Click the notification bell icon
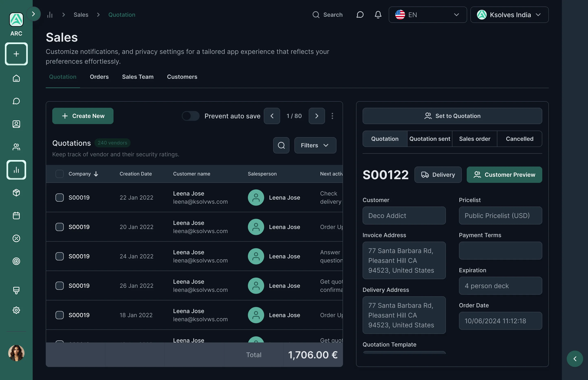 point(378,15)
